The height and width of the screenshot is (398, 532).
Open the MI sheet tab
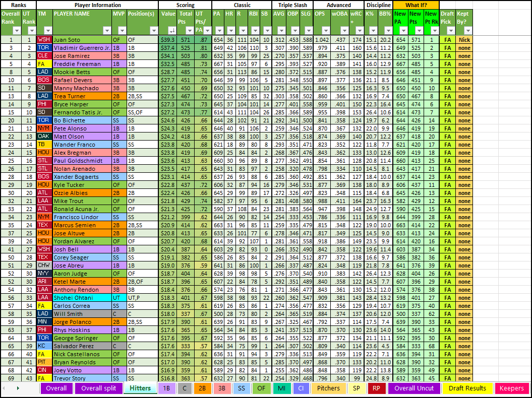point(281,388)
